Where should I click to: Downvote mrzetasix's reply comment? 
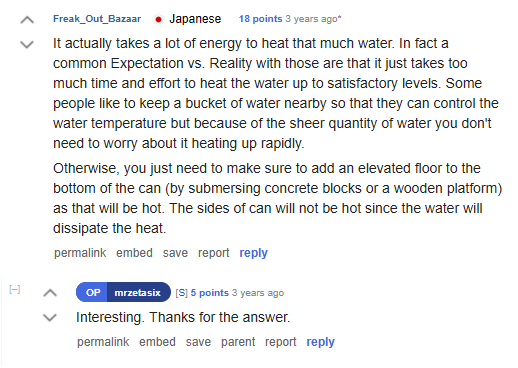coord(50,317)
